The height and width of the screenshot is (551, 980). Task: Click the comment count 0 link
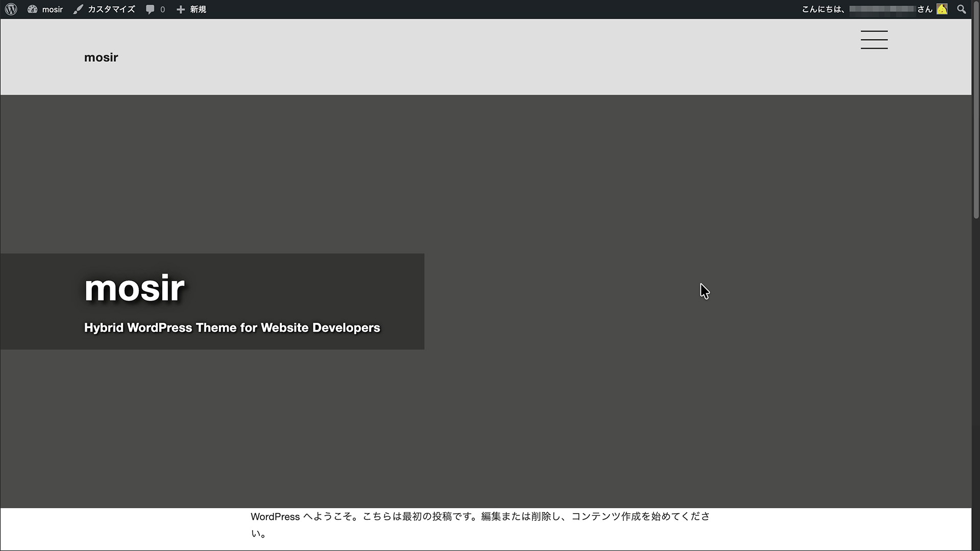point(162,9)
